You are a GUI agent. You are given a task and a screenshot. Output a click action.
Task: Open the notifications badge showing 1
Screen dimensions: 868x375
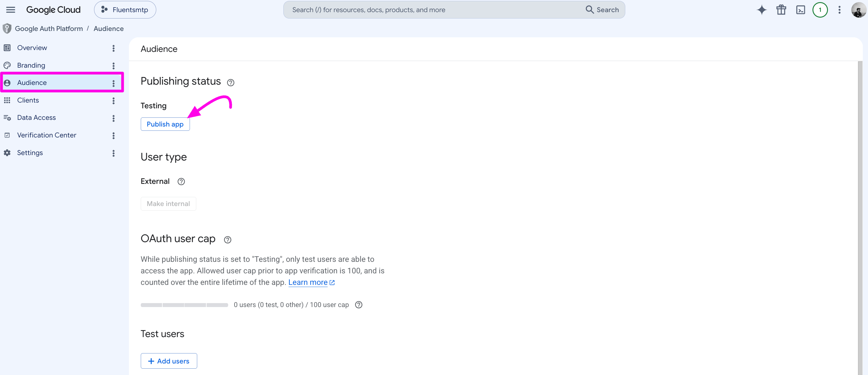820,10
